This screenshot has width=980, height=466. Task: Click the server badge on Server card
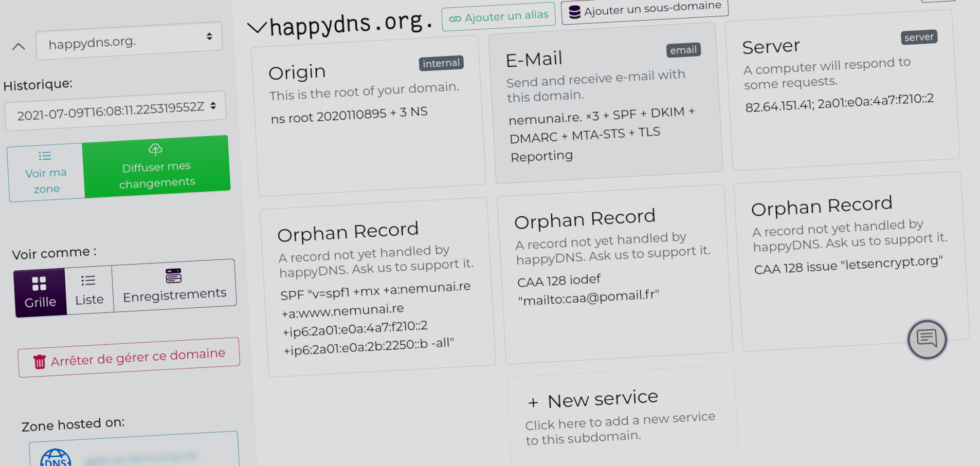point(919,38)
